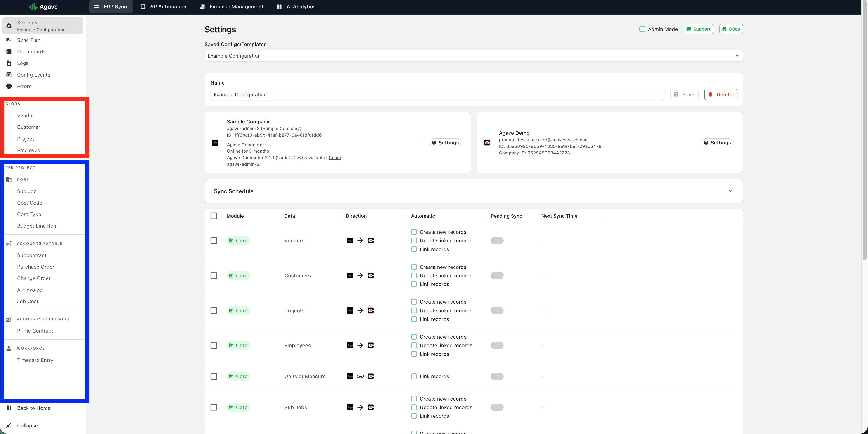Image resolution: width=868 pixels, height=434 pixels.
Task: Click the Config Events calendar icon
Action: tap(9, 75)
